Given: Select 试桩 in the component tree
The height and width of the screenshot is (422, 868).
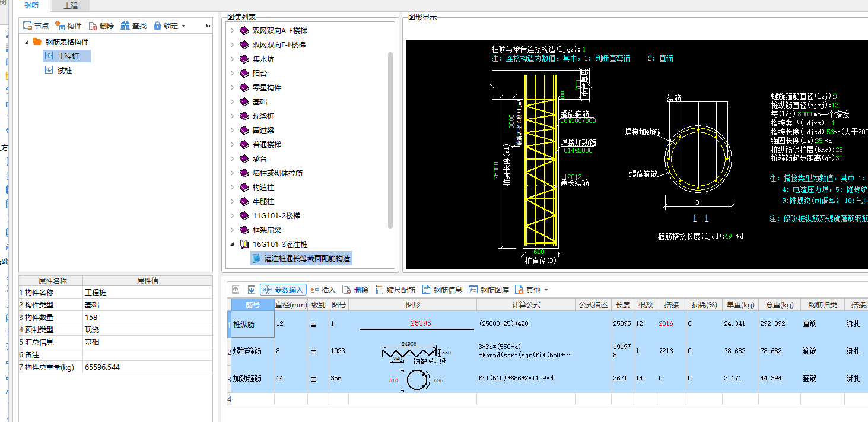Looking at the screenshot, I should [65, 71].
